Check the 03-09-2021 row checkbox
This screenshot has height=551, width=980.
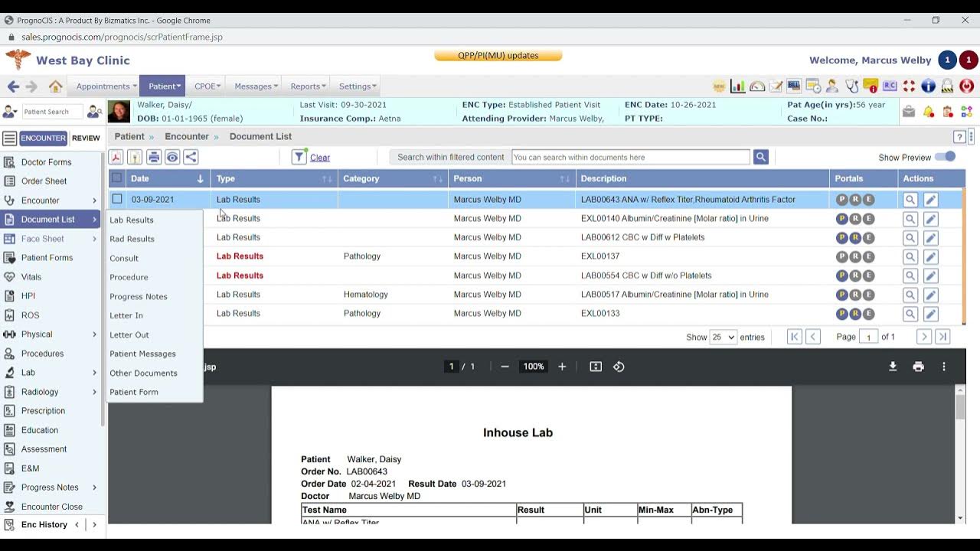117,199
